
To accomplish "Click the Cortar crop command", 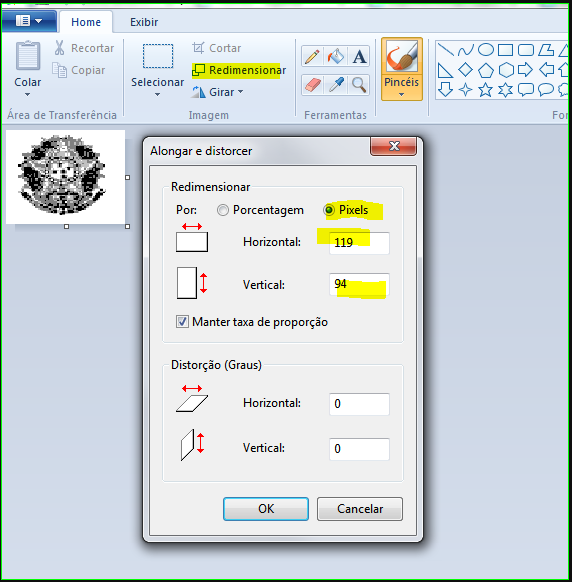I will point(217,48).
